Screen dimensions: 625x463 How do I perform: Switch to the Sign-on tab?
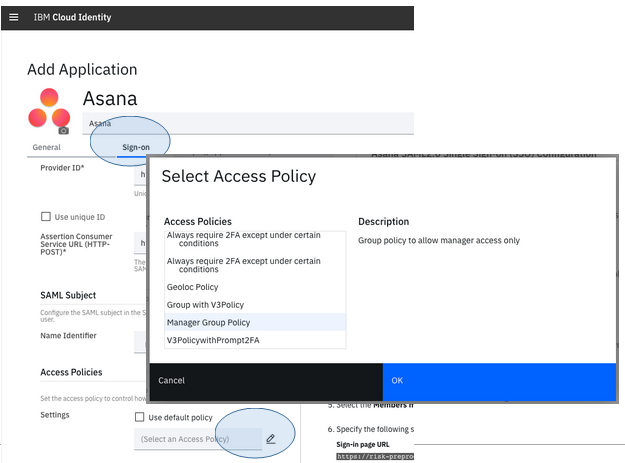136,147
